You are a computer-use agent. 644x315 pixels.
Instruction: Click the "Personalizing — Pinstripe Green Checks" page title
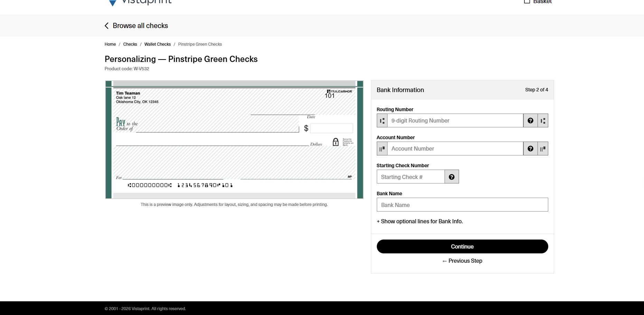tap(181, 59)
